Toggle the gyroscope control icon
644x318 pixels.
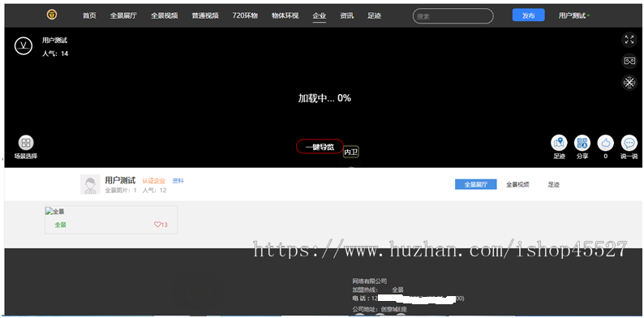(629, 83)
